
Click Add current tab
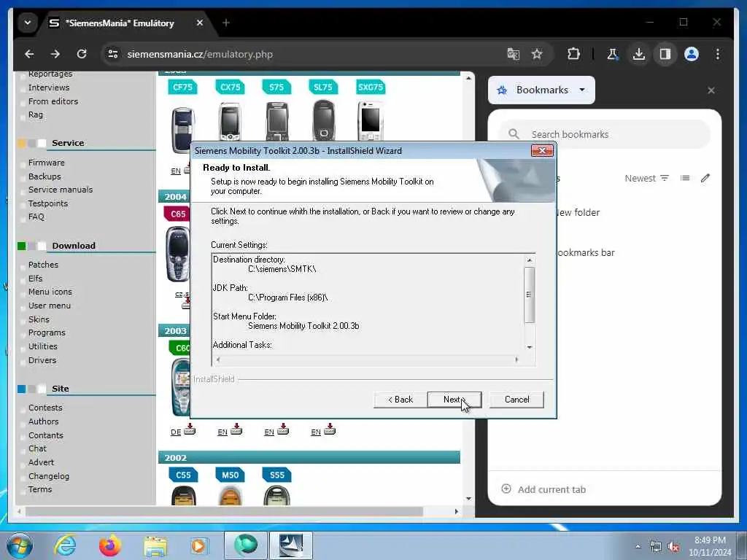click(543, 489)
